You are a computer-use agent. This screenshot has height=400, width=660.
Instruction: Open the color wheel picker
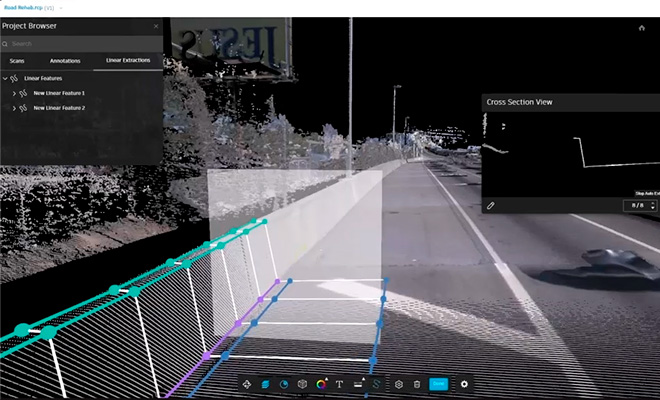point(321,384)
